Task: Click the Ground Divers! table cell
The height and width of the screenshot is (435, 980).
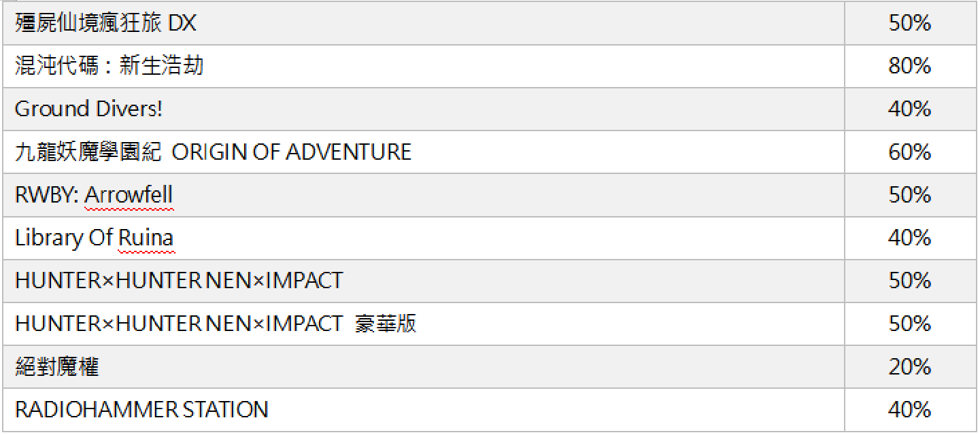Action: point(88,109)
